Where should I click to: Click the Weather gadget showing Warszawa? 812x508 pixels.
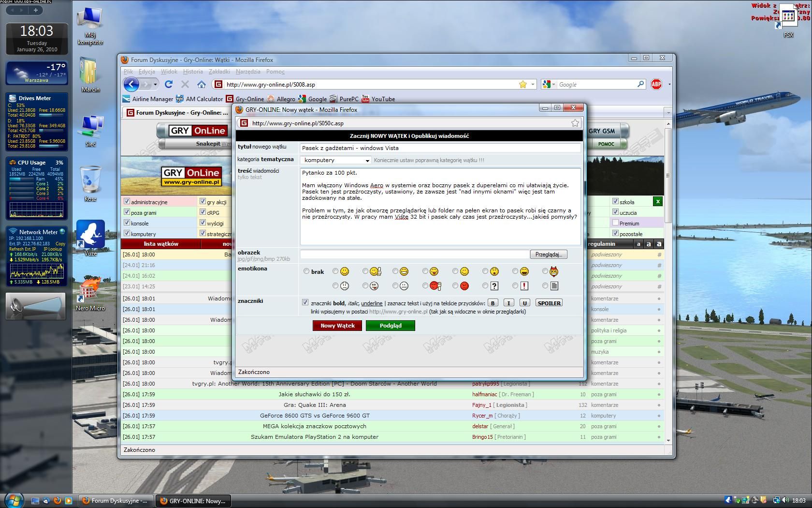(37, 73)
